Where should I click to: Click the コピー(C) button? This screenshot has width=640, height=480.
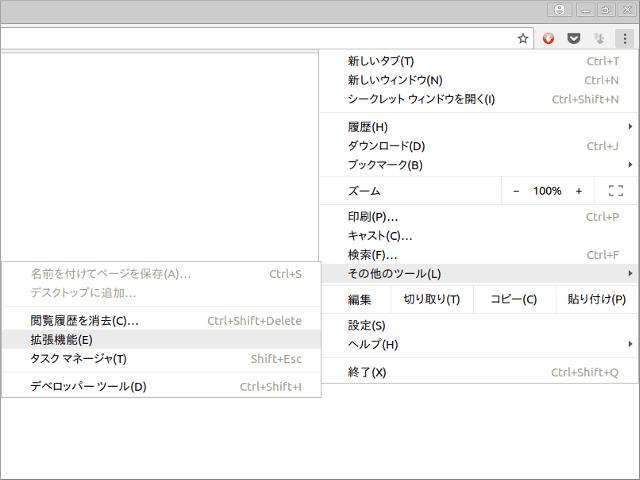click(513, 299)
